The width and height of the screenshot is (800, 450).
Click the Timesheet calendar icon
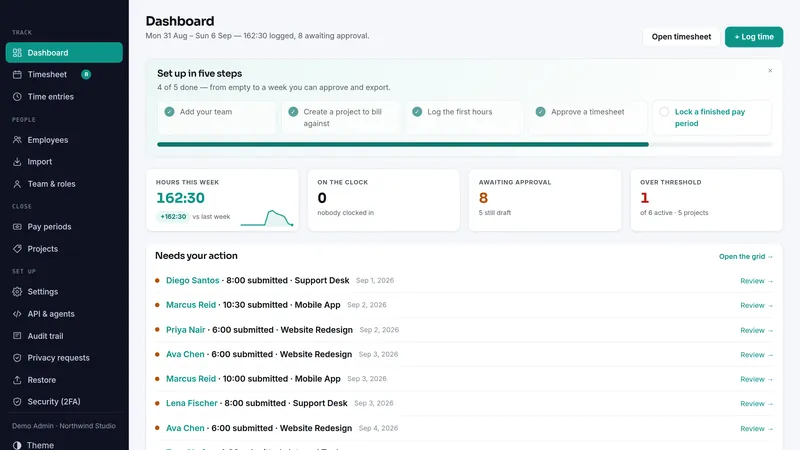pos(17,74)
